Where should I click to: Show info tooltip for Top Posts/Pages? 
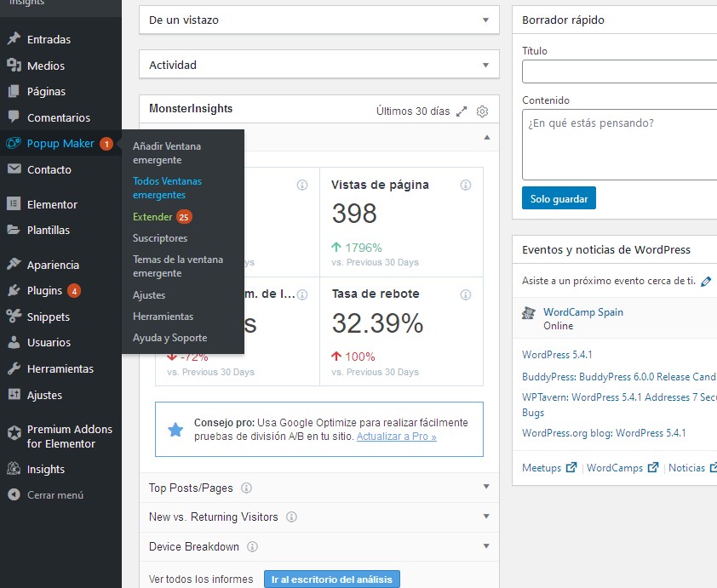[x=246, y=488]
